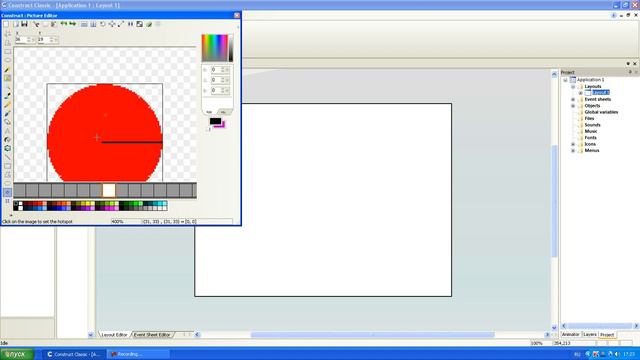This screenshot has width=640, height=360.
Task: Close the Picture Editor window
Action: (237, 16)
